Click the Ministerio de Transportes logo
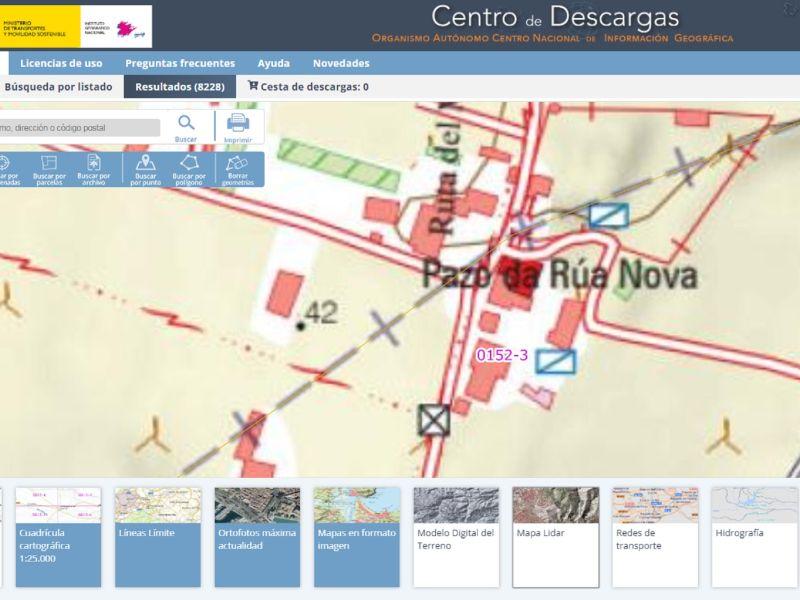The image size is (800, 600). (x=40, y=27)
